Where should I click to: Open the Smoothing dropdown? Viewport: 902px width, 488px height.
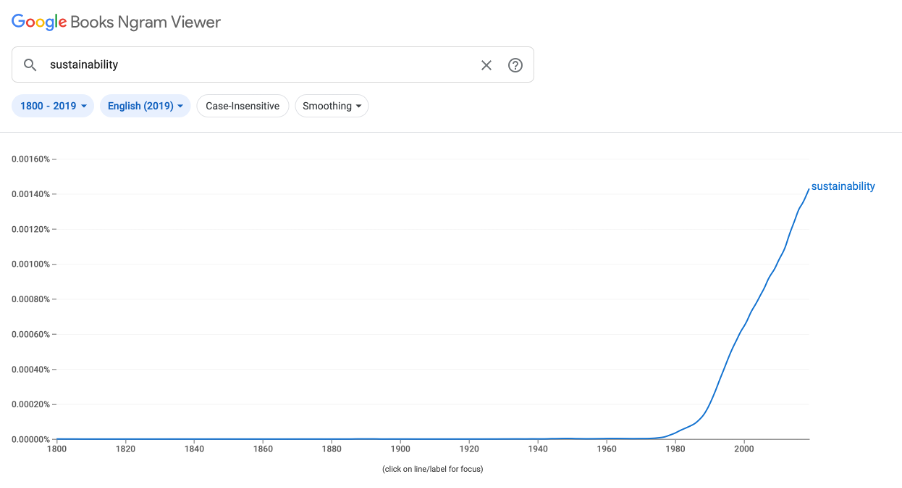(x=332, y=106)
